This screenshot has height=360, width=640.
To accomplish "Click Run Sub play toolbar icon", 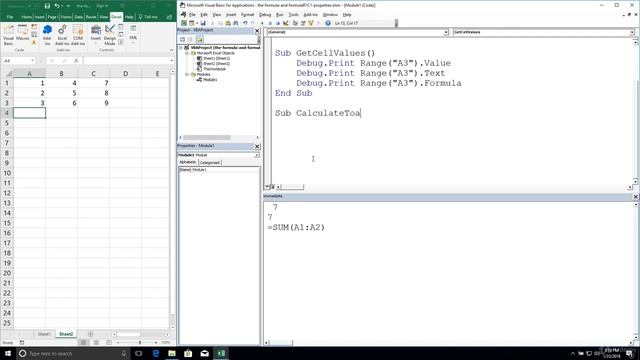I will click(262, 23).
